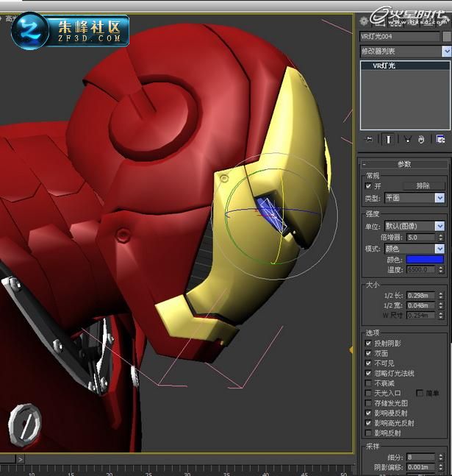Viewport: 452px width, 476px height.
Task: Click the 细分 spinner arrows
Action: [441, 457]
